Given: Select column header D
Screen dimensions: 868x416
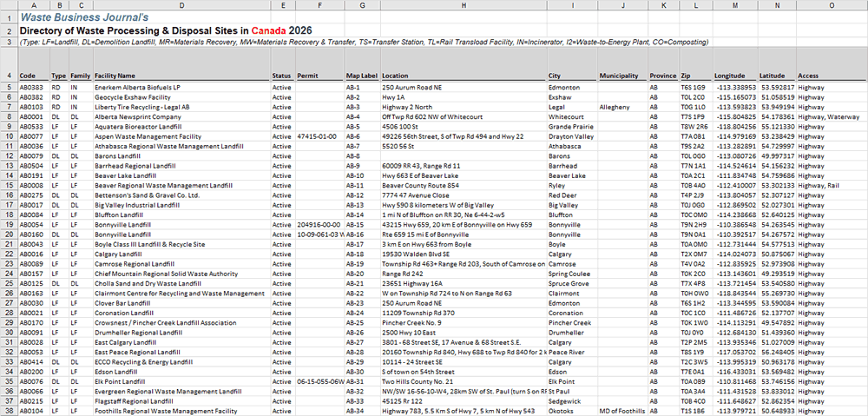Looking at the screenshot, I should click(x=181, y=5).
